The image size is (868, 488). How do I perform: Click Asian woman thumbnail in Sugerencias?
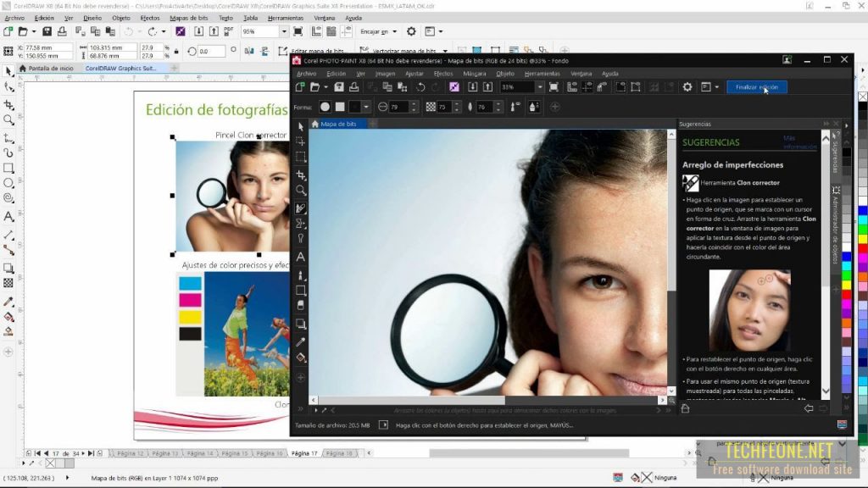pos(749,310)
